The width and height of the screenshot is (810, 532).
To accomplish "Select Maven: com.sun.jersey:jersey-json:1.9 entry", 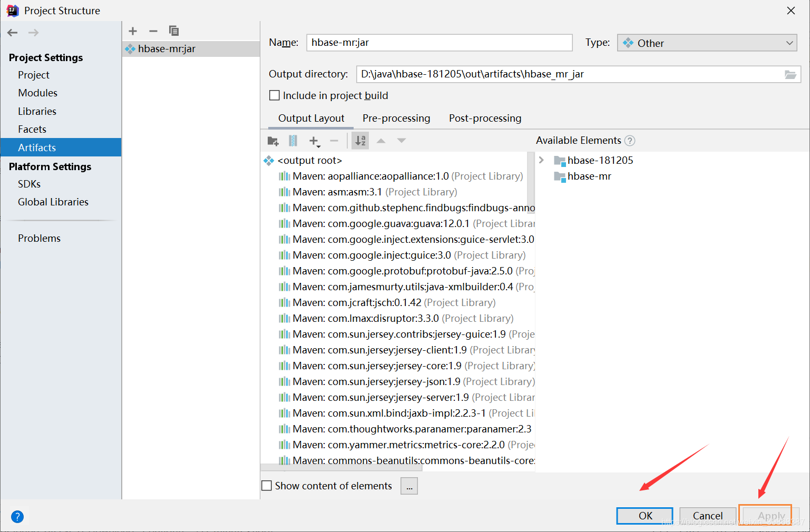I will 407,381.
